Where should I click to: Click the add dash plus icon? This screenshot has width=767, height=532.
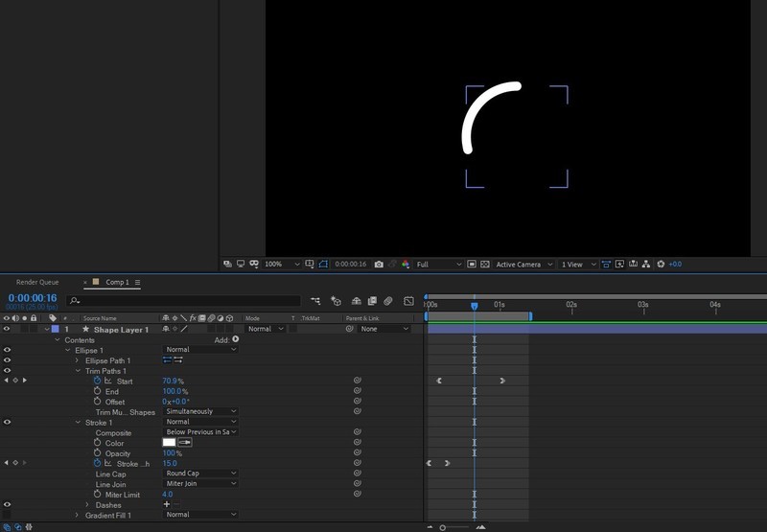167,504
